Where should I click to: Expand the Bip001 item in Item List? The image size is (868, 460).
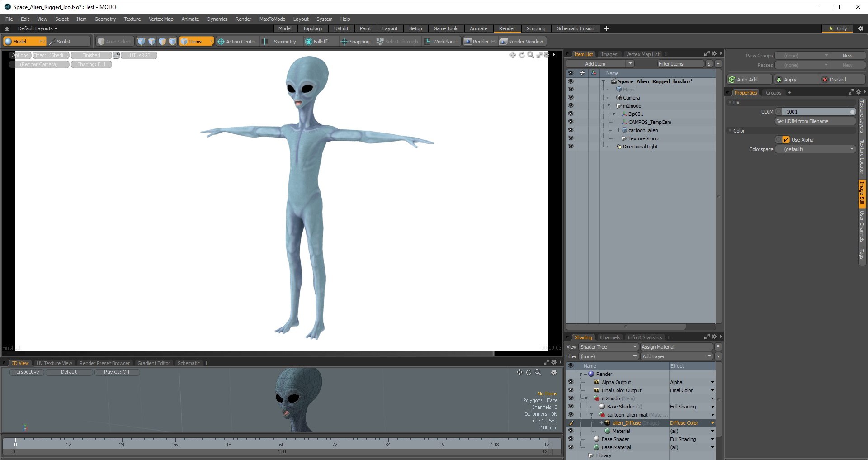tap(614, 114)
